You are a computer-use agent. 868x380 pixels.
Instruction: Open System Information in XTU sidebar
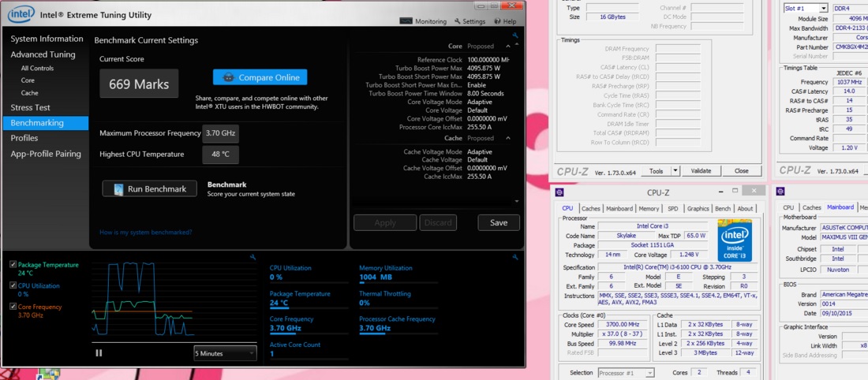47,39
